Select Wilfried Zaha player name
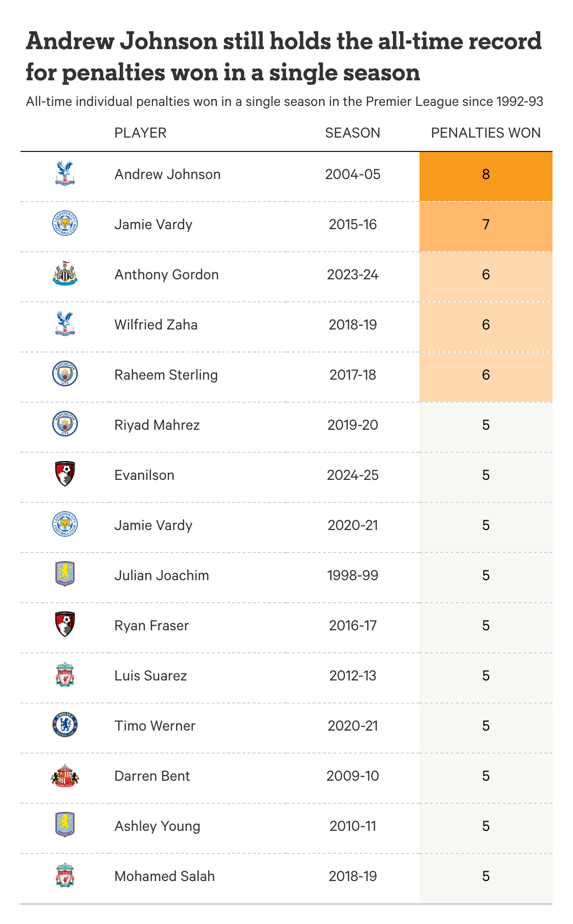Viewport: 573px width, 924px height. click(156, 325)
